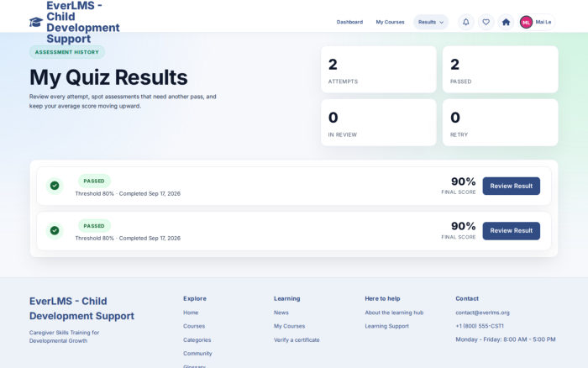The image size is (588, 368).
Task: Open the Categories footer link
Action: [x=197, y=340]
